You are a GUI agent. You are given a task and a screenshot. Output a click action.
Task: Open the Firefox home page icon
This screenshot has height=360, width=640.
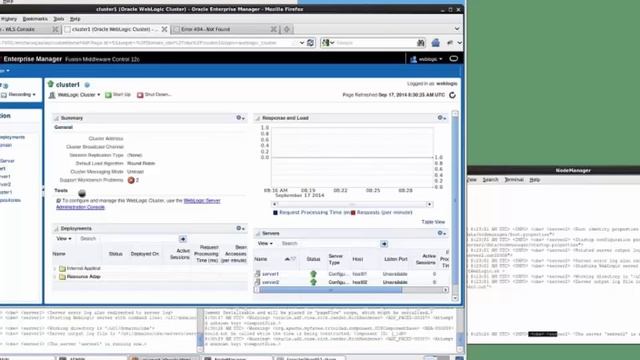436,42
